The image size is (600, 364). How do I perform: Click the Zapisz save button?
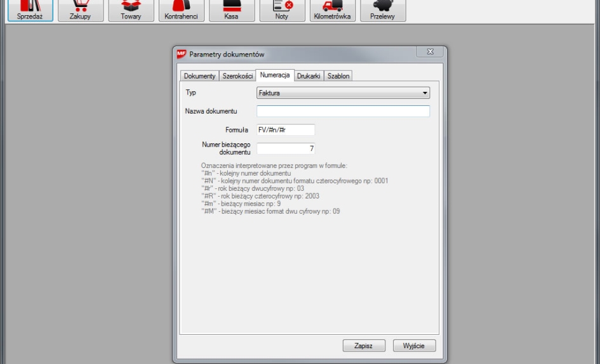click(x=364, y=346)
